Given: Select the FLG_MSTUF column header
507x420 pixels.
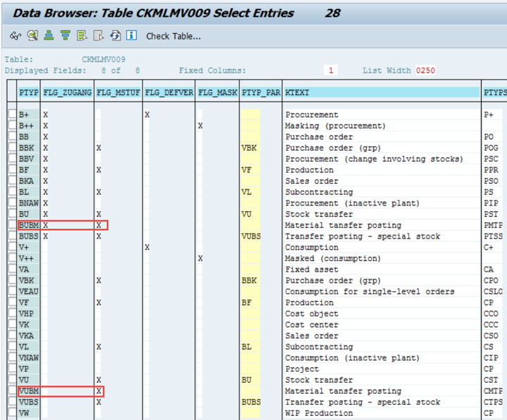Looking at the screenshot, I should [118, 92].
